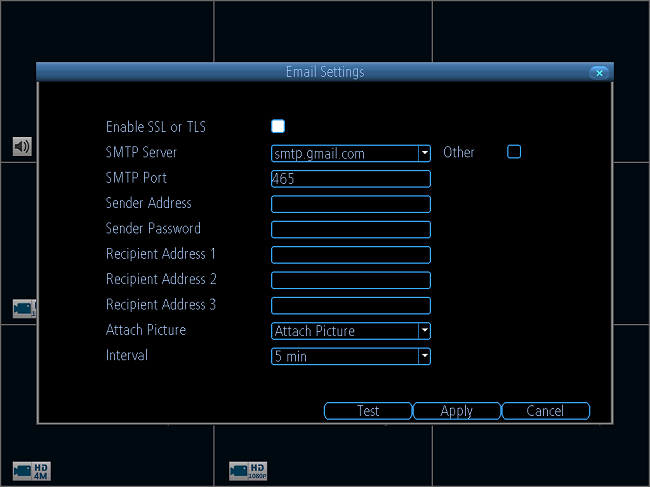Viewport: 650px width, 487px height.
Task: Tick the Other SMTP server checkbox
Action: (514, 152)
